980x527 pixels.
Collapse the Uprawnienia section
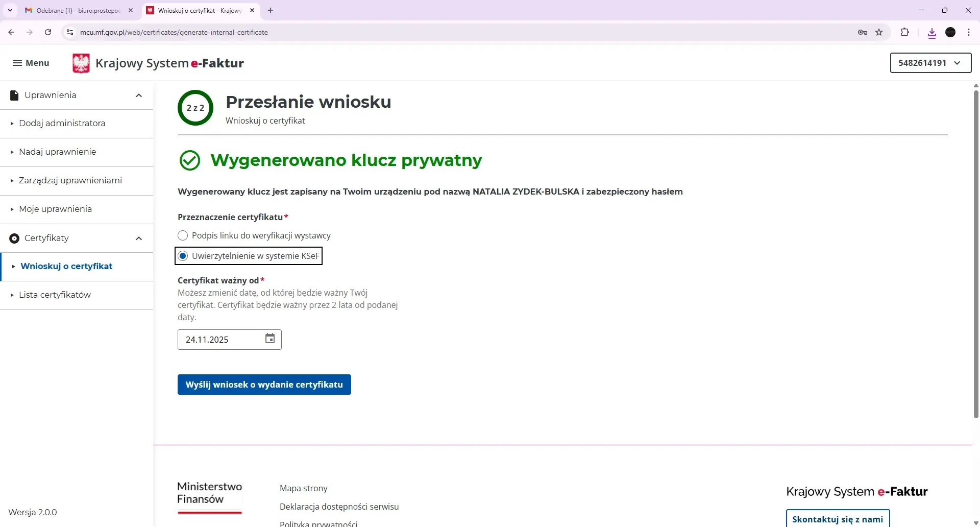[x=138, y=95]
